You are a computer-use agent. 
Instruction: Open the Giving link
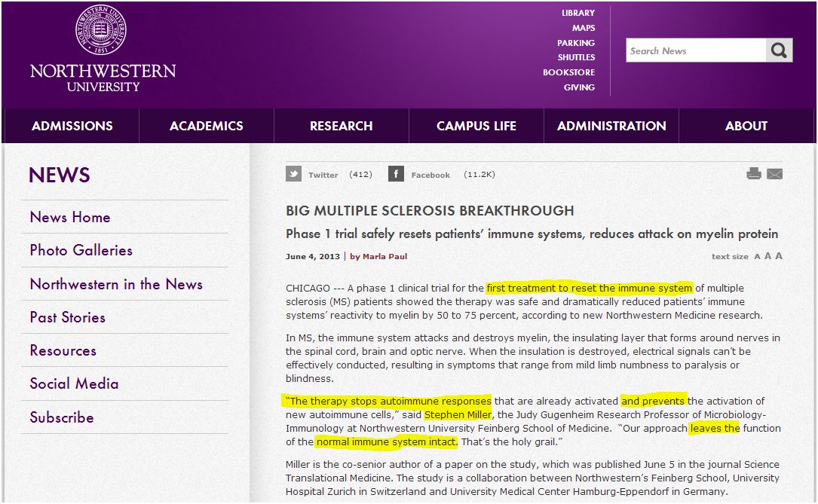click(579, 87)
